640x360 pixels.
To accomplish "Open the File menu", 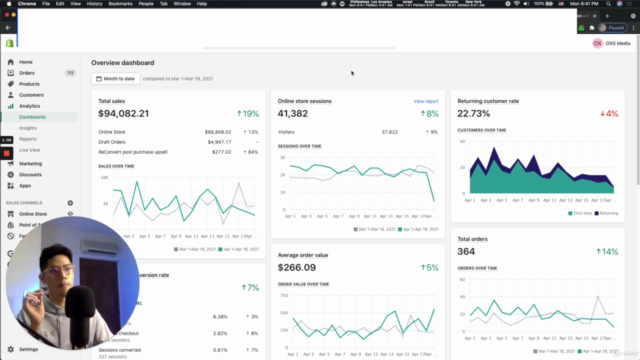I will tap(46, 4).
